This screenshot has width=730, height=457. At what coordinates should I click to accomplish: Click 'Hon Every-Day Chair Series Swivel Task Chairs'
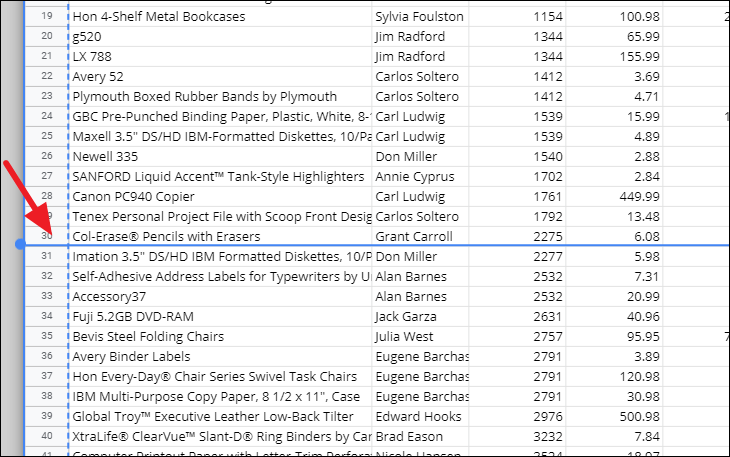[x=220, y=376]
